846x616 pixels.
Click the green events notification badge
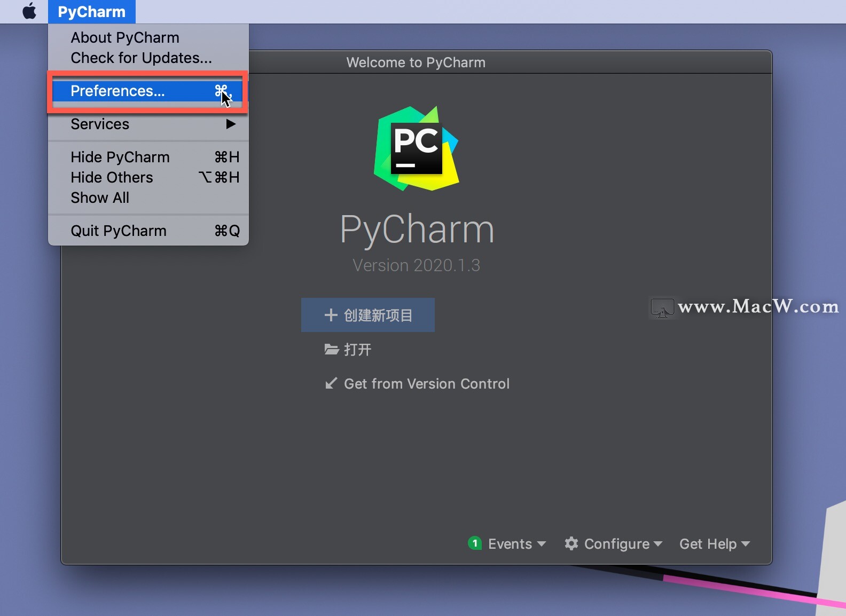475,543
